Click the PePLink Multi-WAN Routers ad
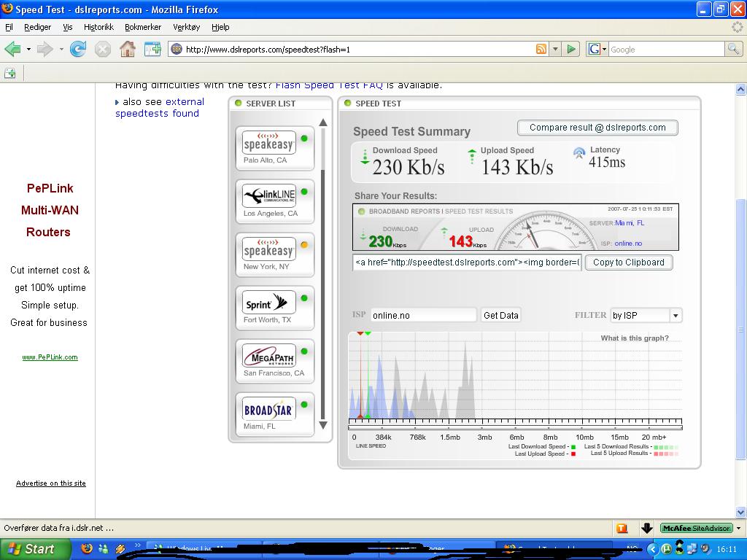Image resolution: width=747 pixels, height=560 pixels. coord(49,211)
